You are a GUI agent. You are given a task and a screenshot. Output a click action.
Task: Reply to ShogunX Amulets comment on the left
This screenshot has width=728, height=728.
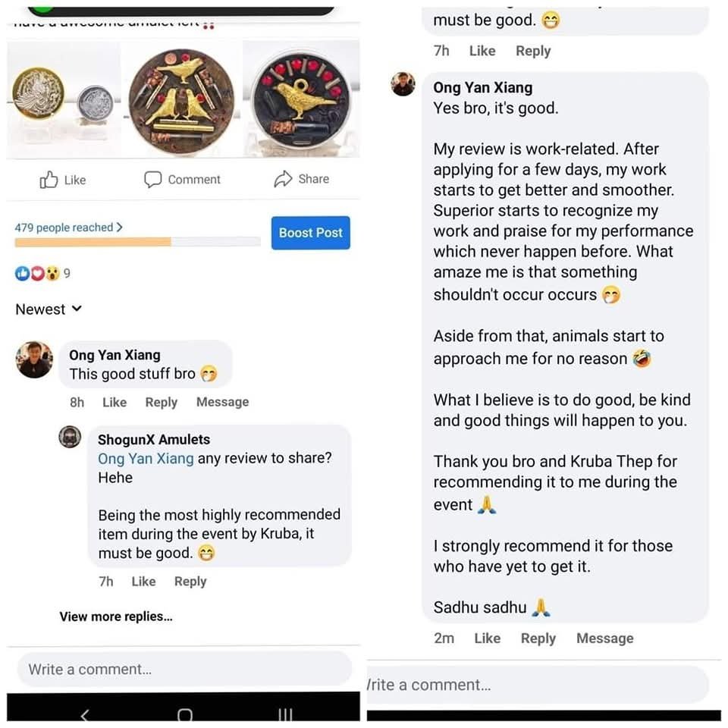(x=190, y=582)
